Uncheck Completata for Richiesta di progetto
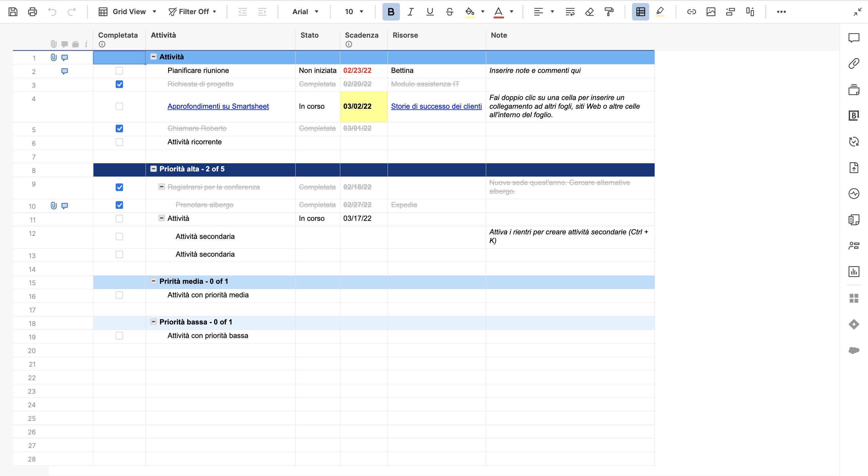 click(x=119, y=84)
